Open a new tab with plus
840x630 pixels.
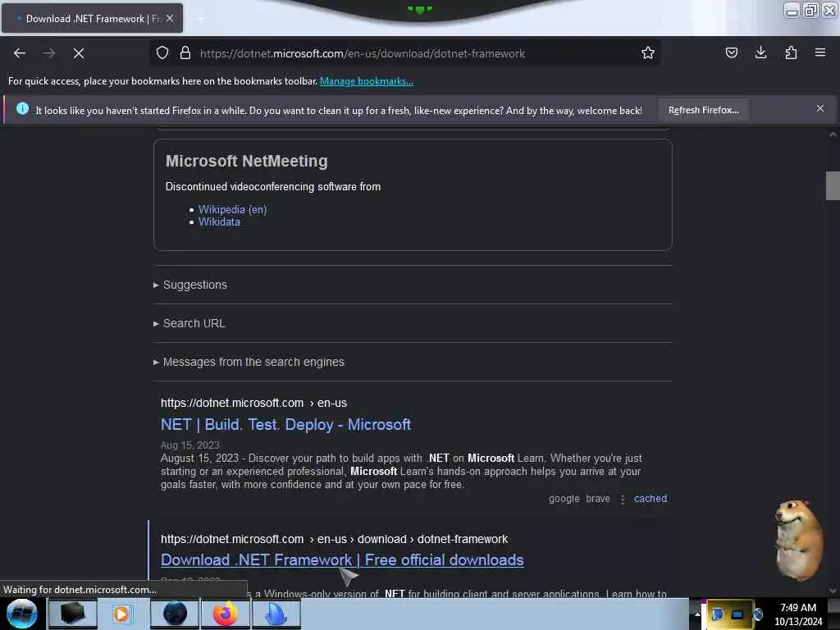click(200, 18)
